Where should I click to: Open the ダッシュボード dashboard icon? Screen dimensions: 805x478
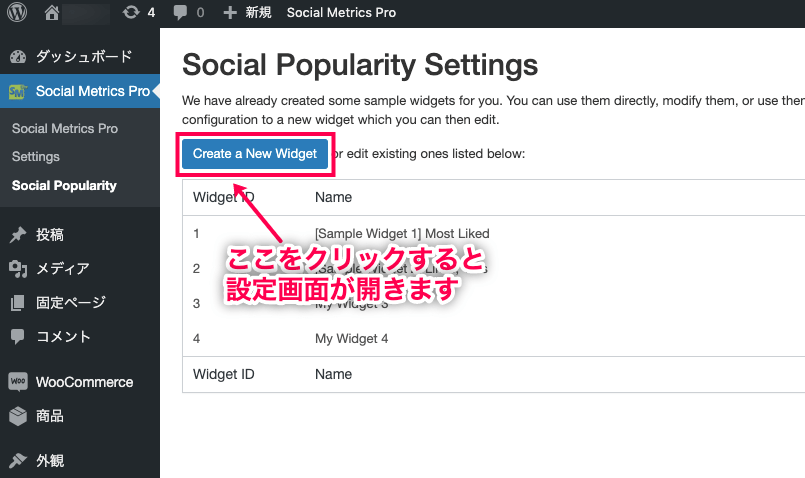click(17, 57)
